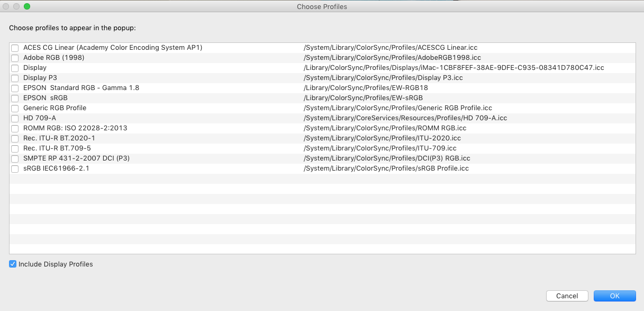Confirm selection with the OK button
This screenshot has height=311, width=644.
(x=614, y=296)
